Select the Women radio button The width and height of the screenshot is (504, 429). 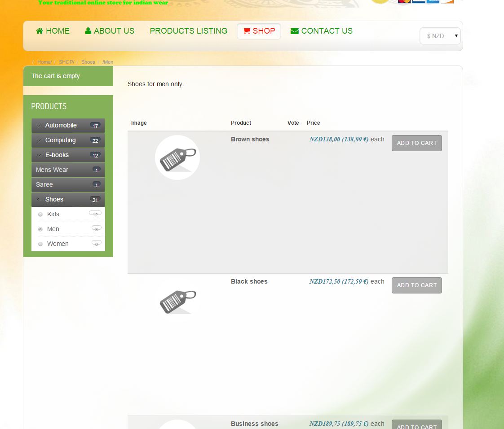pyautogui.click(x=40, y=244)
